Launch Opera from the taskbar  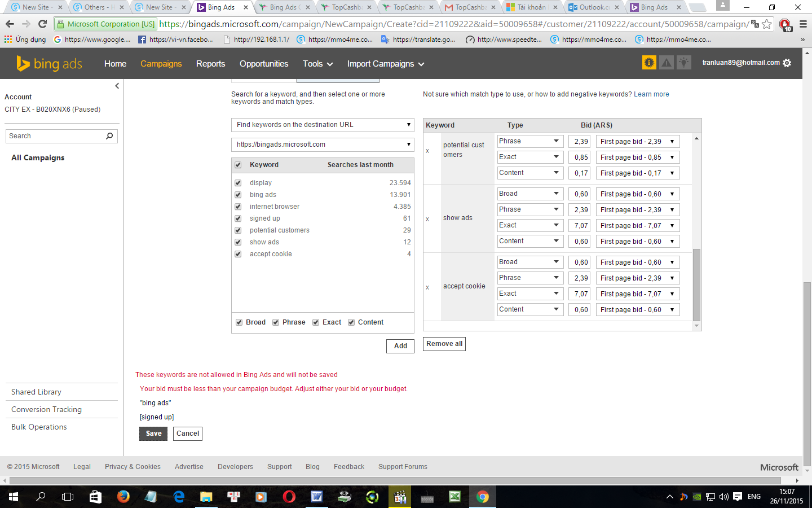coord(289,497)
